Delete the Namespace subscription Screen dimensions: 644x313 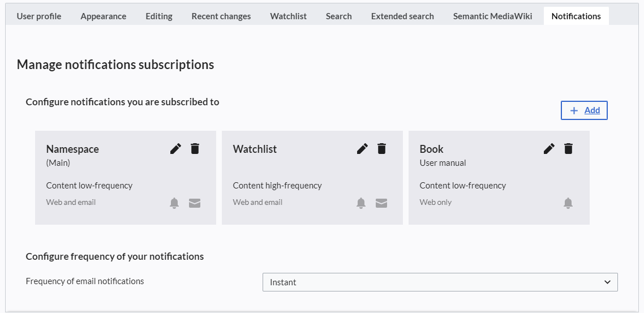[195, 148]
